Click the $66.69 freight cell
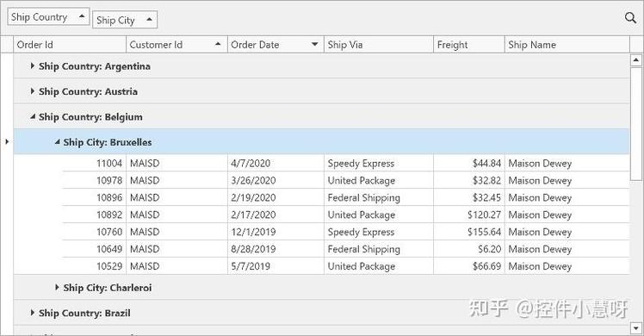 coord(469,266)
